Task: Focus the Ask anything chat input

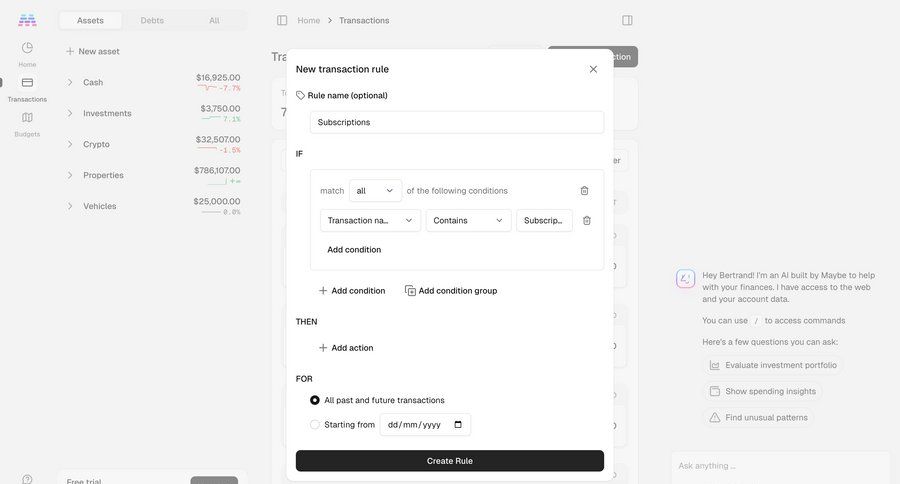Action: [x=781, y=466]
